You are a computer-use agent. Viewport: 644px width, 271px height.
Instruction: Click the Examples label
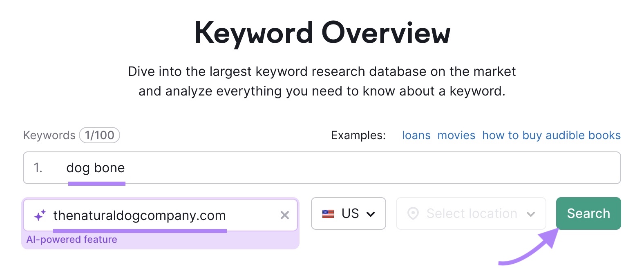[x=358, y=135]
